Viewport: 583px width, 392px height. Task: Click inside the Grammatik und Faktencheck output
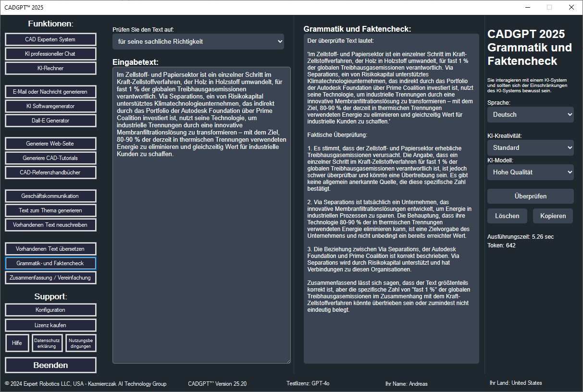click(x=391, y=198)
